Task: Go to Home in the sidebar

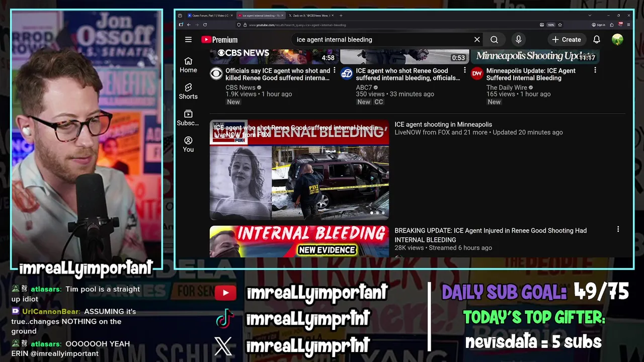Action: coord(188,65)
